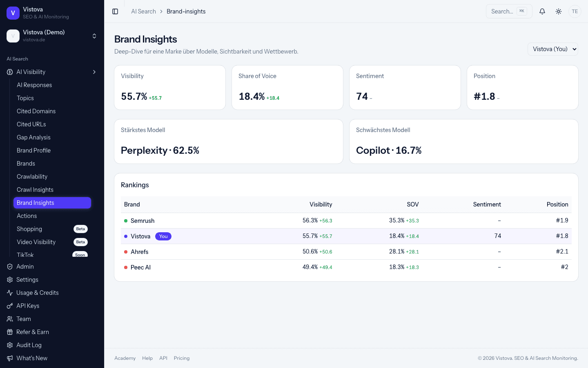Click the Share of Voice card
Image resolution: width=588 pixels, height=368 pixels.
287,88
